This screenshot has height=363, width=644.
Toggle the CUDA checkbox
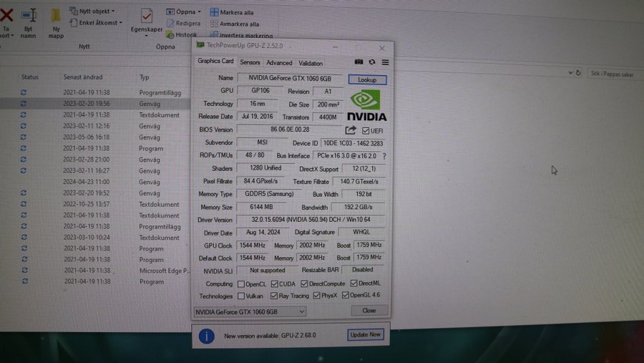pyautogui.click(x=274, y=284)
